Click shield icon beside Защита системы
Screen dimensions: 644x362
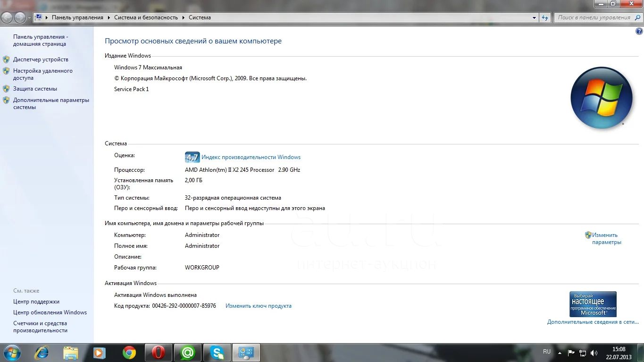click(x=6, y=89)
